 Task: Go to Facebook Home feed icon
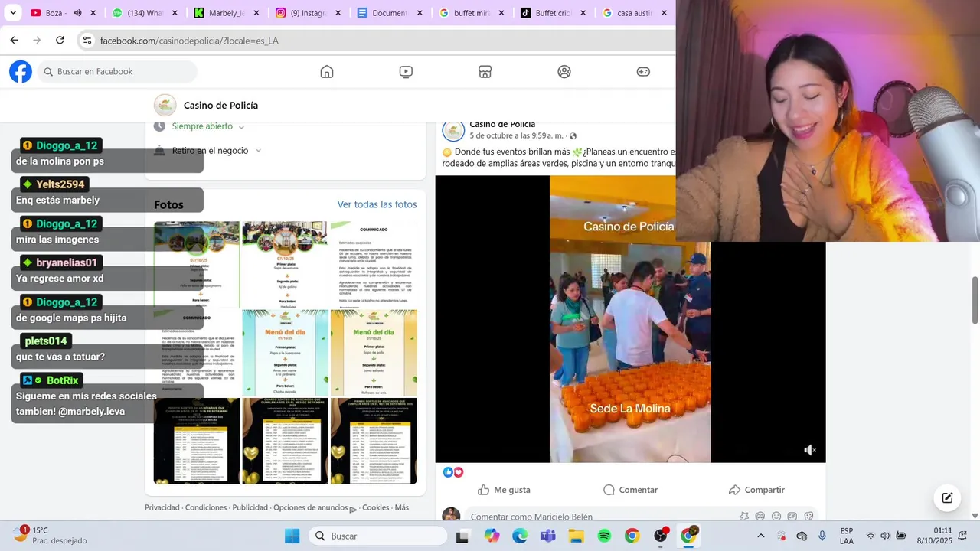[x=327, y=72]
